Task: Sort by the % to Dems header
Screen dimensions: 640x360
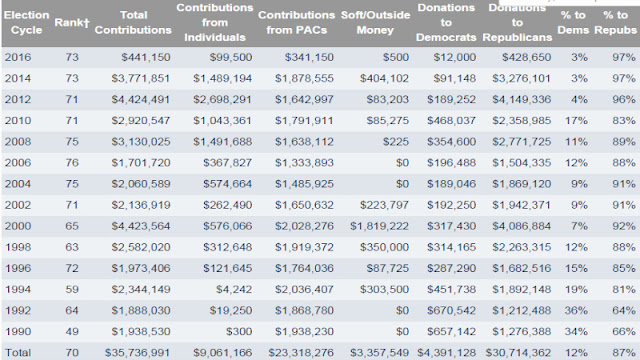Action: tap(573, 22)
